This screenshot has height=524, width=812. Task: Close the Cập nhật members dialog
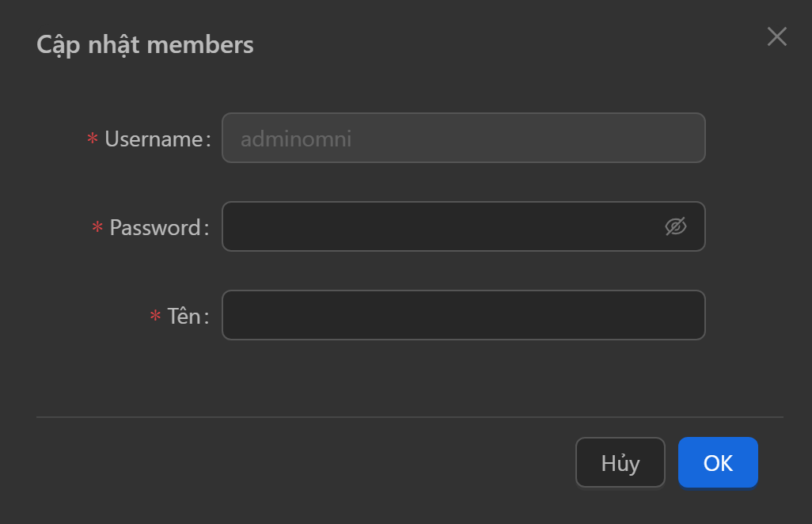click(x=776, y=36)
